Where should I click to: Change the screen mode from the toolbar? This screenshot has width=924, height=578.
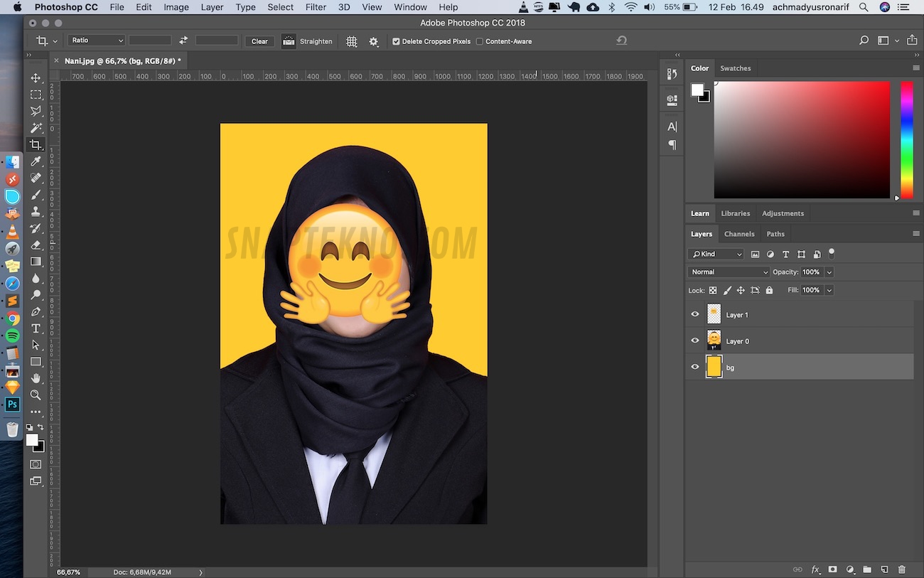(36, 481)
